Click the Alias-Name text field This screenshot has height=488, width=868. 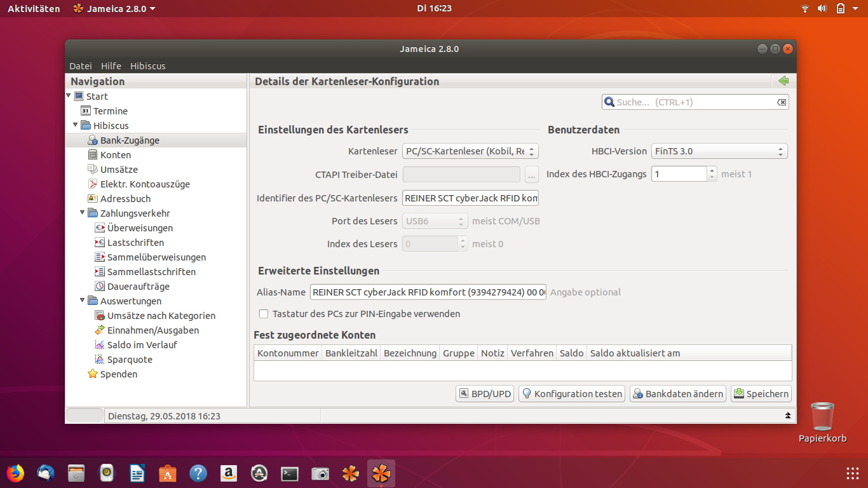coord(428,292)
